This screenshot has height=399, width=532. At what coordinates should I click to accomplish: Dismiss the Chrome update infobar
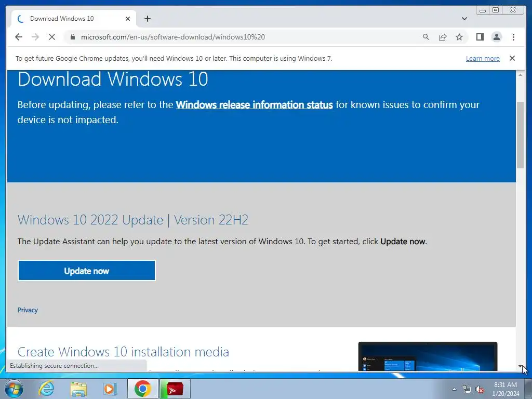click(512, 58)
